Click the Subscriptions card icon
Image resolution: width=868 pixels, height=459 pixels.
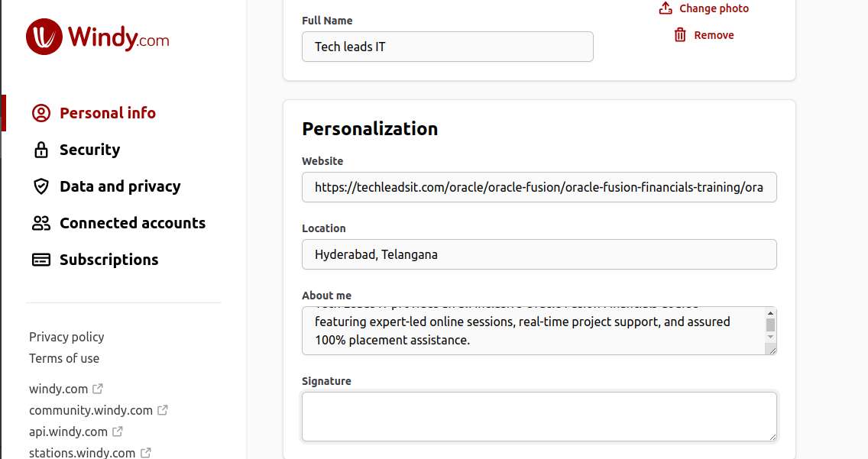pyautogui.click(x=40, y=260)
